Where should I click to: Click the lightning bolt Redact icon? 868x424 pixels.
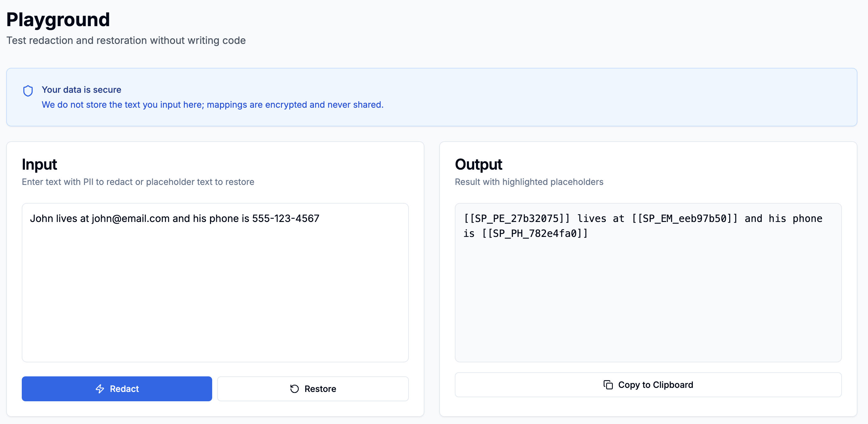click(x=100, y=389)
